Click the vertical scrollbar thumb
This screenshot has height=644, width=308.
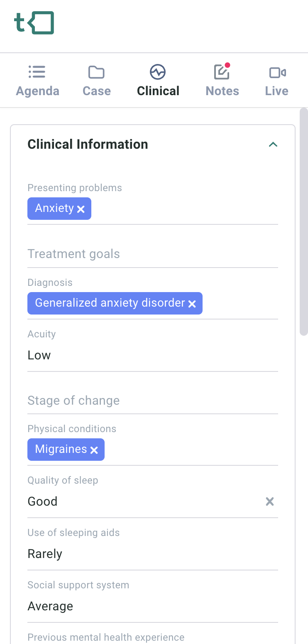pyautogui.click(x=303, y=221)
